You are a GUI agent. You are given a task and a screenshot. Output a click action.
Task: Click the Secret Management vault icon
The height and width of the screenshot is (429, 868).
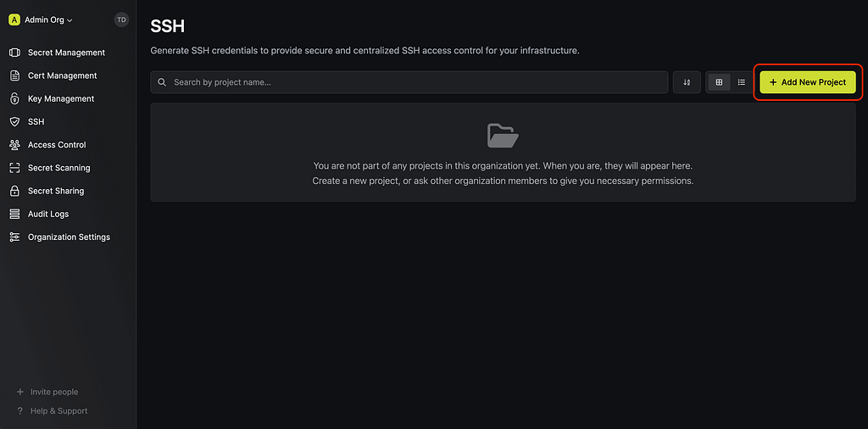[15, 53]
